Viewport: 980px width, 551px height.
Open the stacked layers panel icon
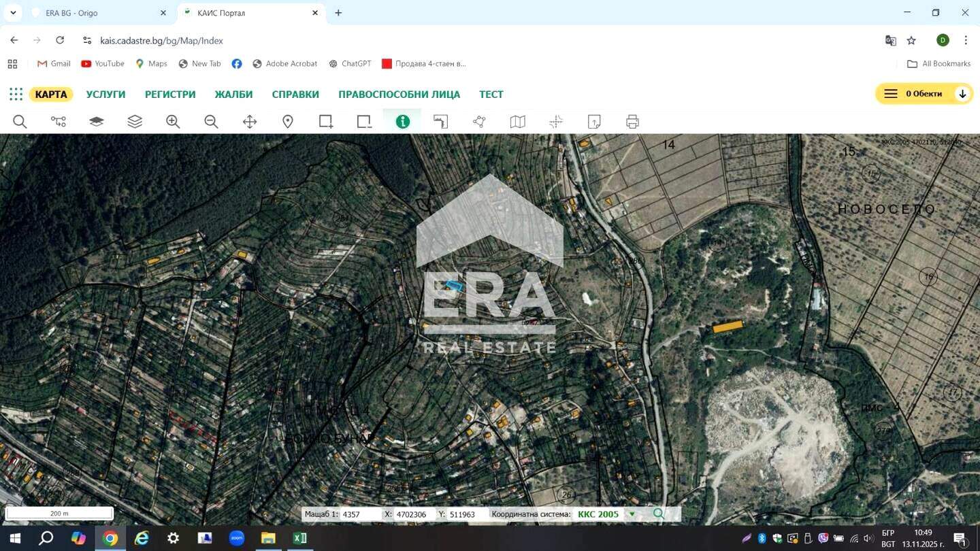135,122
